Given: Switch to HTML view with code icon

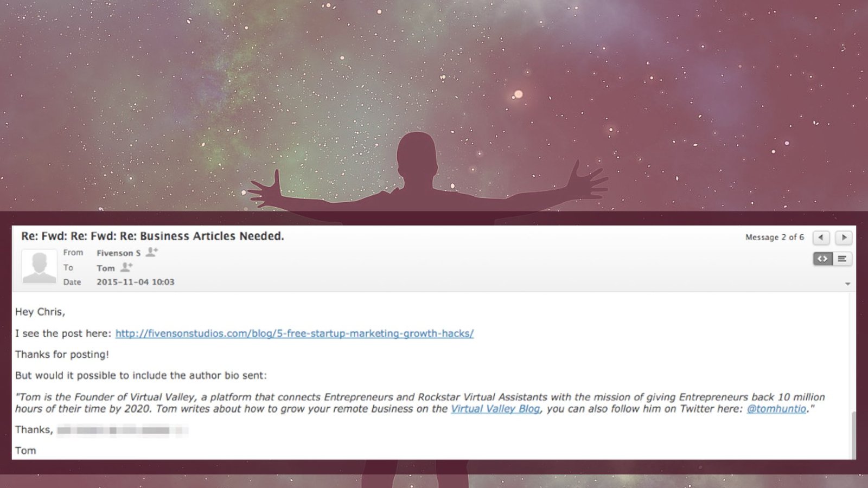Looking at the screenshot, I should click(x=822, y=259).
